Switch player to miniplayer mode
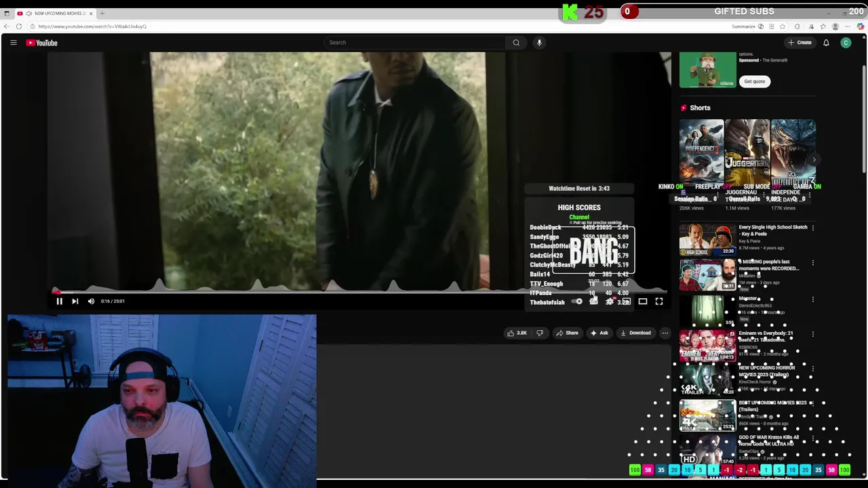 coord(626,302)
